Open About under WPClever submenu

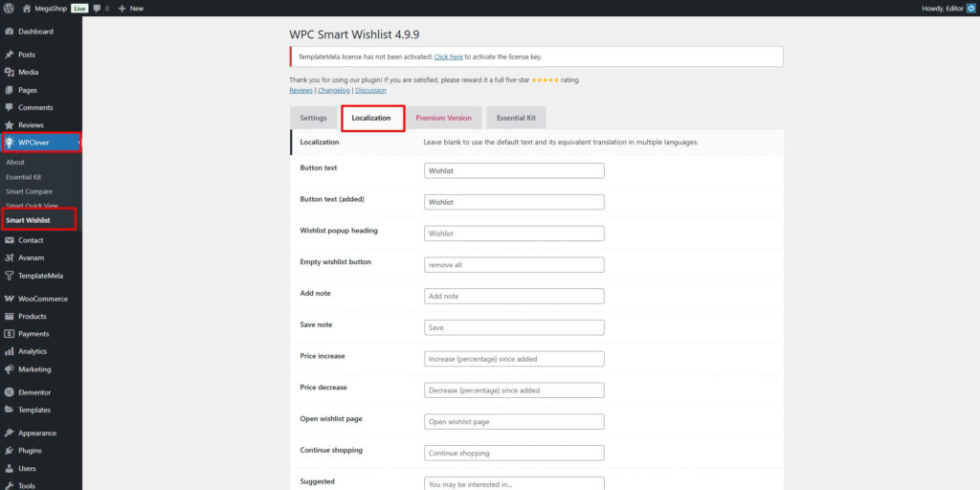pos(15,163)
